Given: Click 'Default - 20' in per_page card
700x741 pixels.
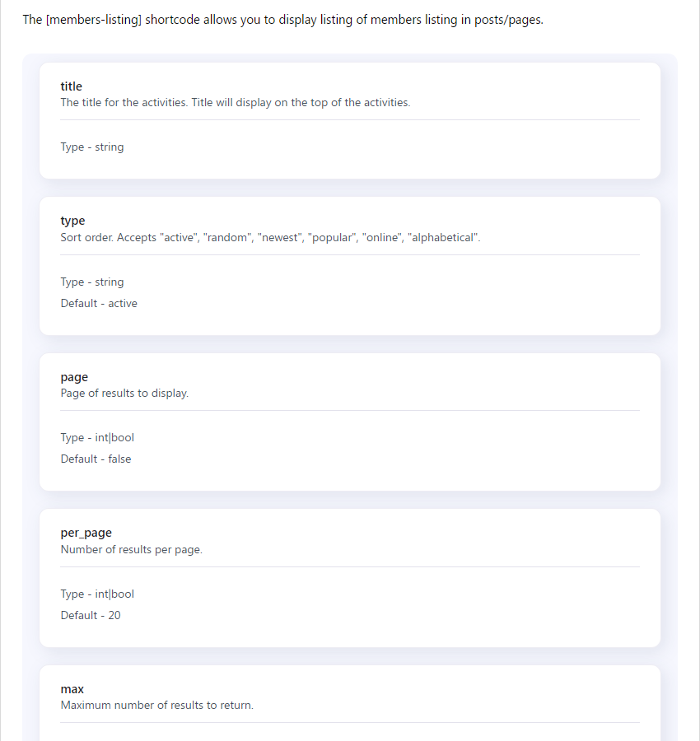Looking at the screenshot, I should [x=91, y=615].
